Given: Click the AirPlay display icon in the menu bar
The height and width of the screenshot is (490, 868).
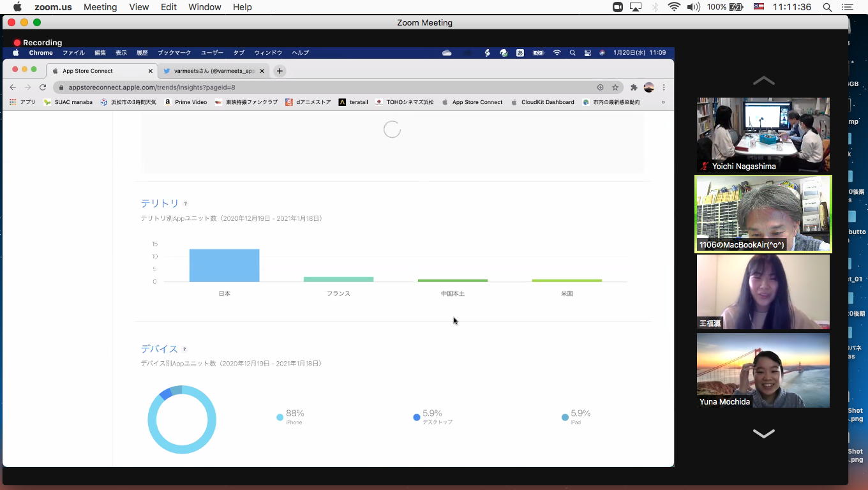Looking at the screenshot, I should coord(636,7).
